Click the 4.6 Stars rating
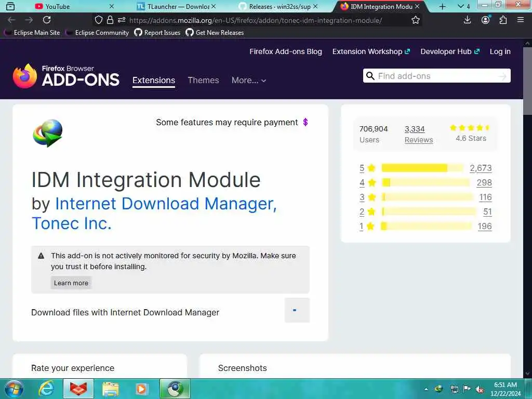Screen dimensions: 532x399 (471, 133)
